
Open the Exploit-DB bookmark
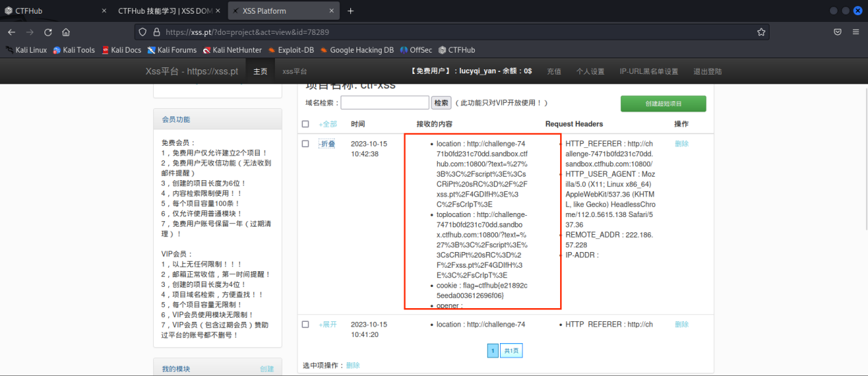click(x=291, y=50)
